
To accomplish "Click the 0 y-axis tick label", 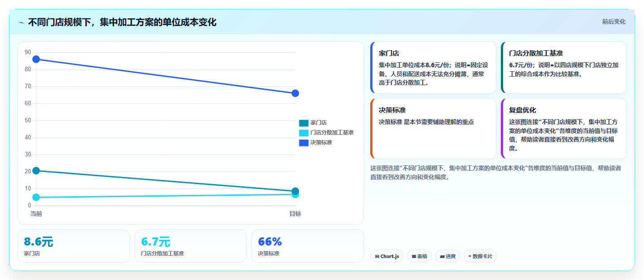I will [x=30, y=206].
